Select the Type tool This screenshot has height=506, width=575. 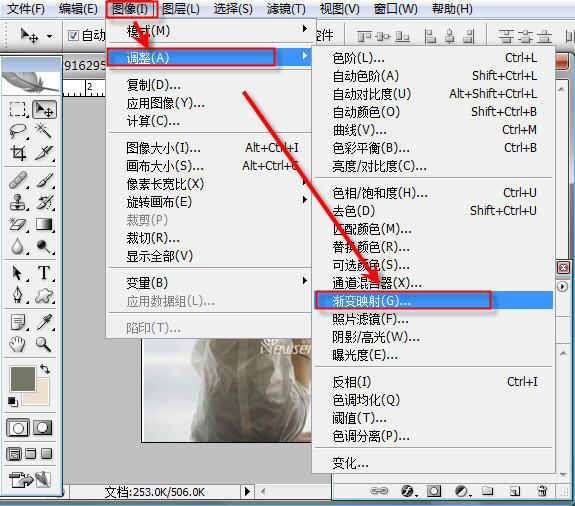click(44, 273)
